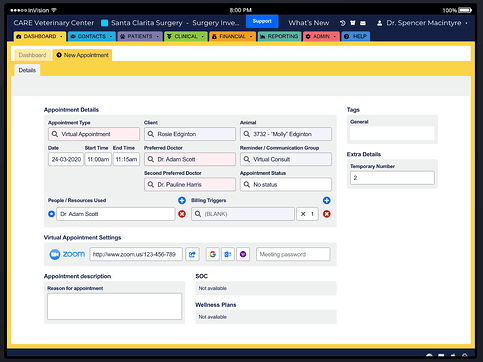
Task: Open the Surgery Inve... inventory selector
Action: tap(216, 23)
